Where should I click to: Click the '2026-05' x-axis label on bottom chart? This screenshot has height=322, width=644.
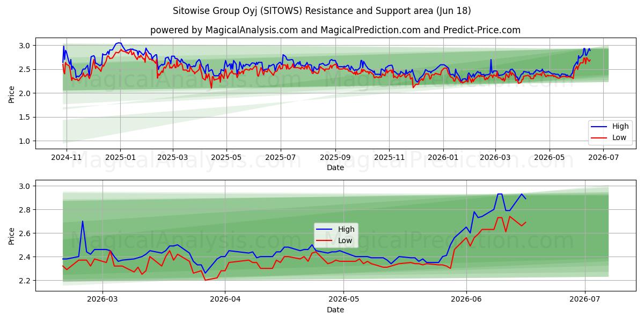[x=343, y=299]
